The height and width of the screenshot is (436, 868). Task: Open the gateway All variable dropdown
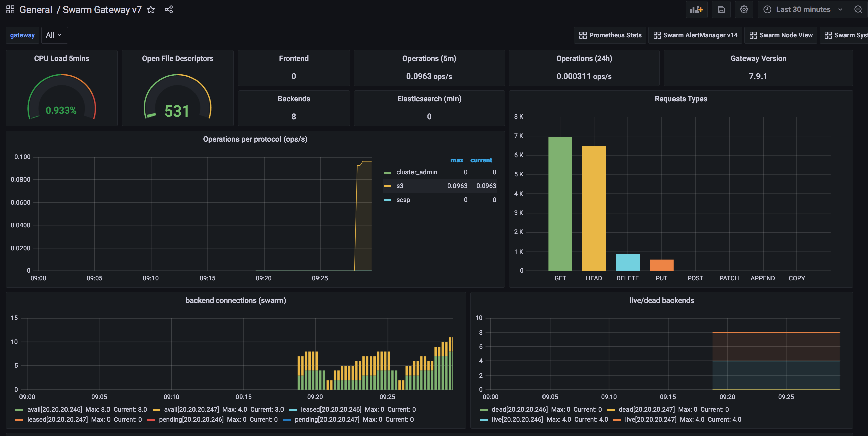pos(54,35)
